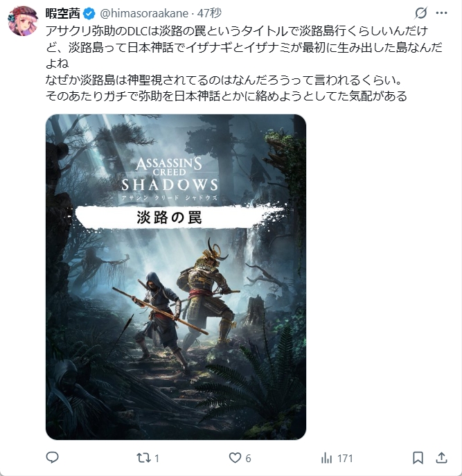Click the share upload arrow icon

point(441,458)
